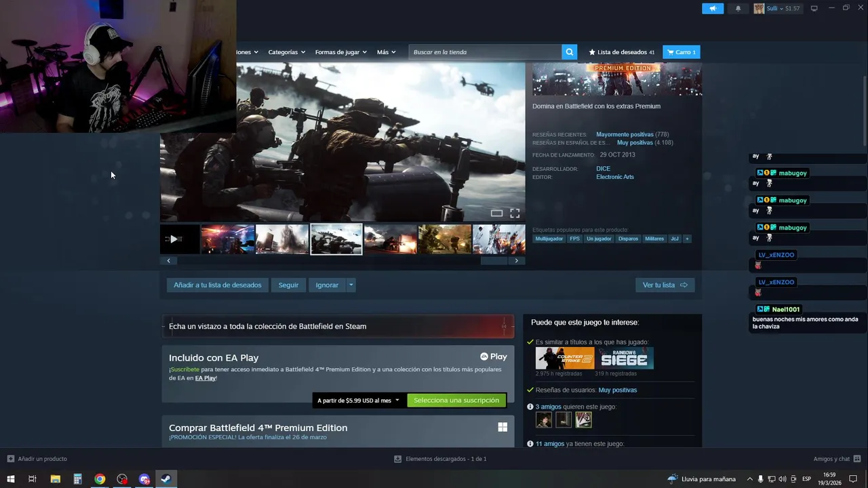Screen dimensions: 868x488
Task: Click the plus button to add tags
Action: (x=687, y=239)
